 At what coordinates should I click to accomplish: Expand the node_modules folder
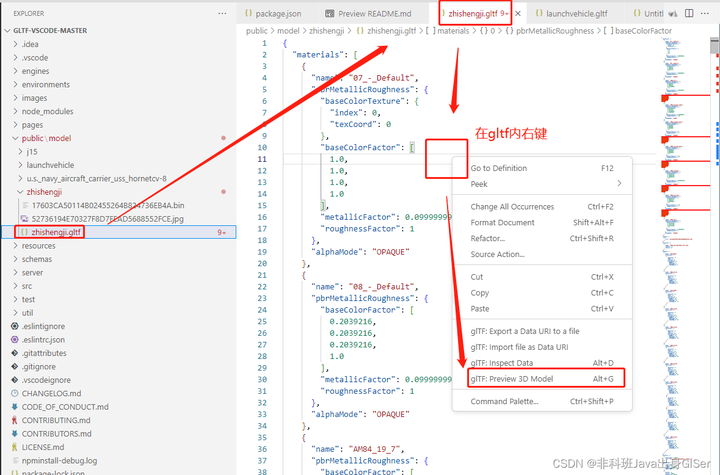tap(16, 111)
